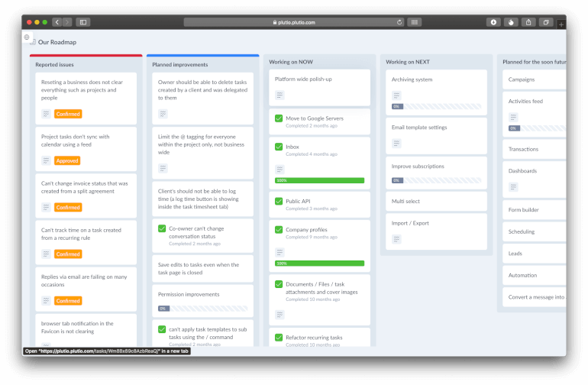
Task: Click Confirmed tag on 'Replies via email' card
Action: click(68, 300)
